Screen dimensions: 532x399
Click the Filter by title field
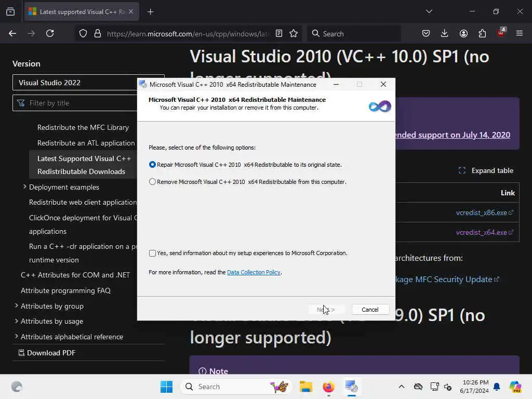[88, 103]
